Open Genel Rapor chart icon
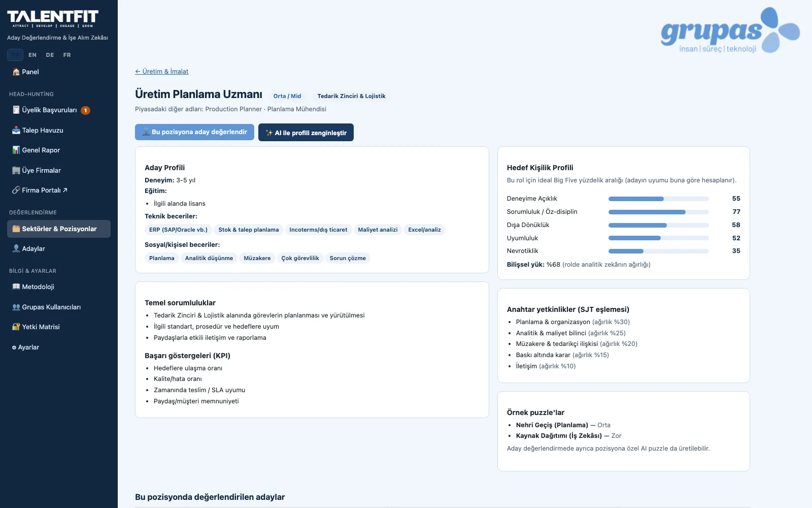 (x=16, y=150)
